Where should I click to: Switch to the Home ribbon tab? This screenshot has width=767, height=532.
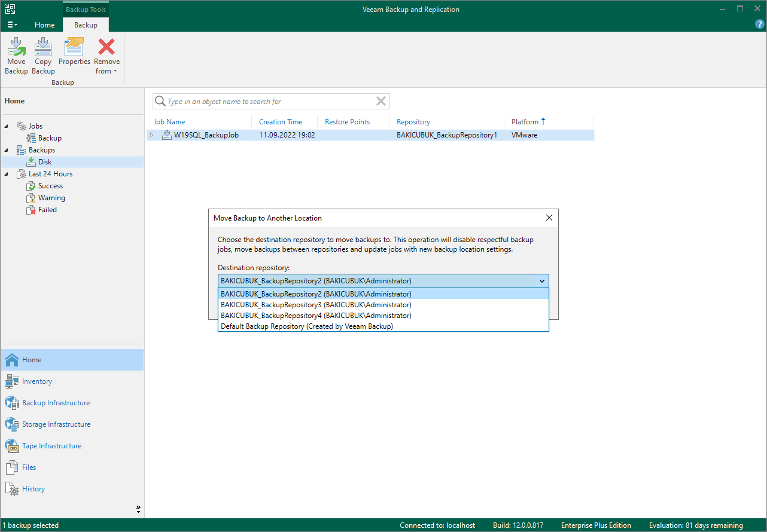(x=44, y=25)
